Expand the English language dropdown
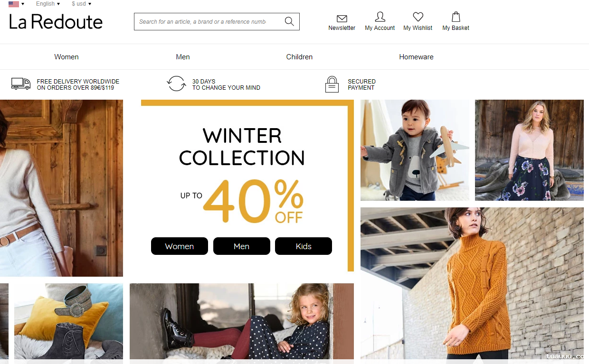 pos(48,4)
